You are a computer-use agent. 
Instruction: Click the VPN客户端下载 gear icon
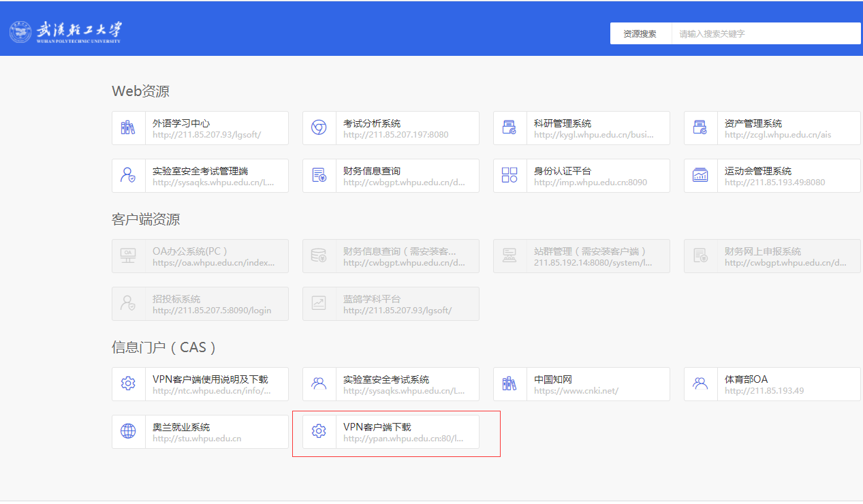tap(319, 432)
